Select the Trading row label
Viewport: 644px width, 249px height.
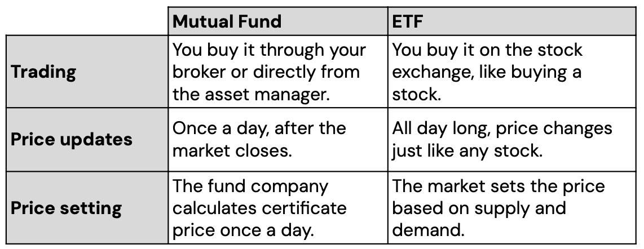[x=43, y=72]
